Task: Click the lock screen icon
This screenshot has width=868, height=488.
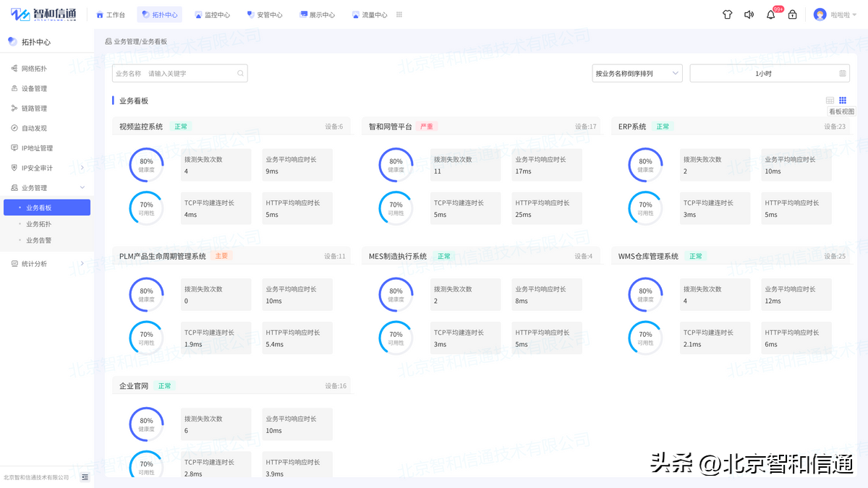Action: (792, 14)
